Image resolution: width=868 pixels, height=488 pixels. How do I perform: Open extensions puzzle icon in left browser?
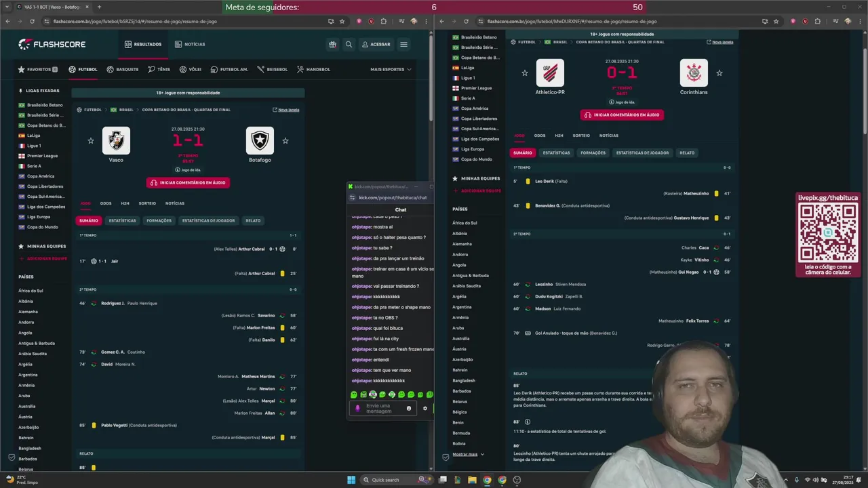coord(382,21)
